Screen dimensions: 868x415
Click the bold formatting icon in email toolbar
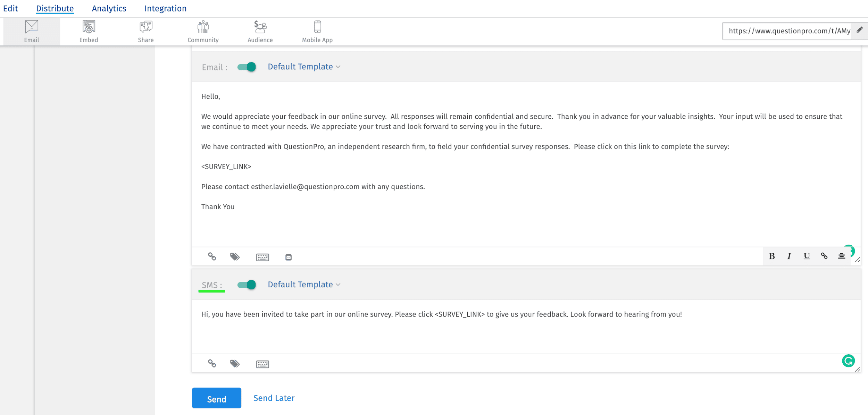772,256
